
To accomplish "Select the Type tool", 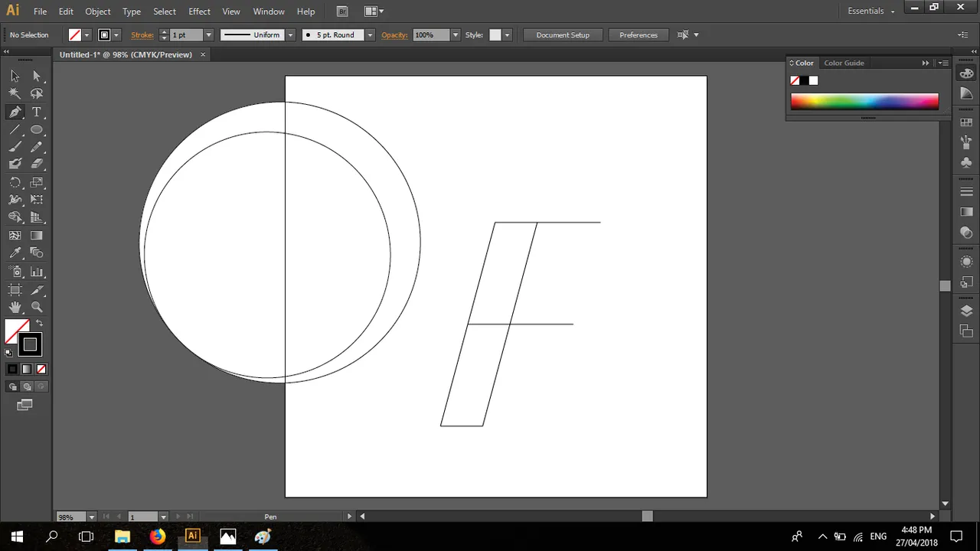I will [37, 112].
